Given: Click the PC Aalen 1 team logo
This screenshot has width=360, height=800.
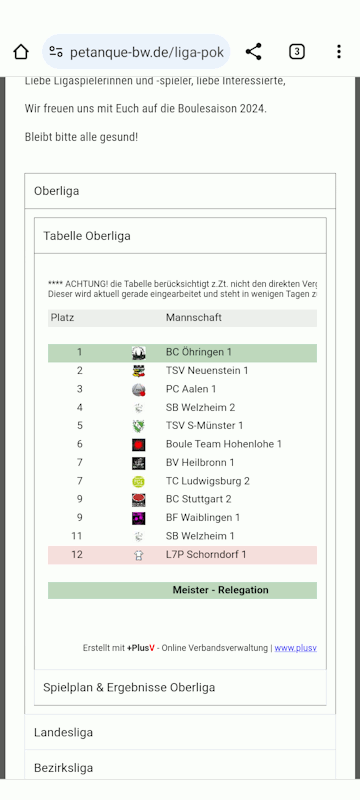Looking at the screenshot, I should [x=138, y=389].
